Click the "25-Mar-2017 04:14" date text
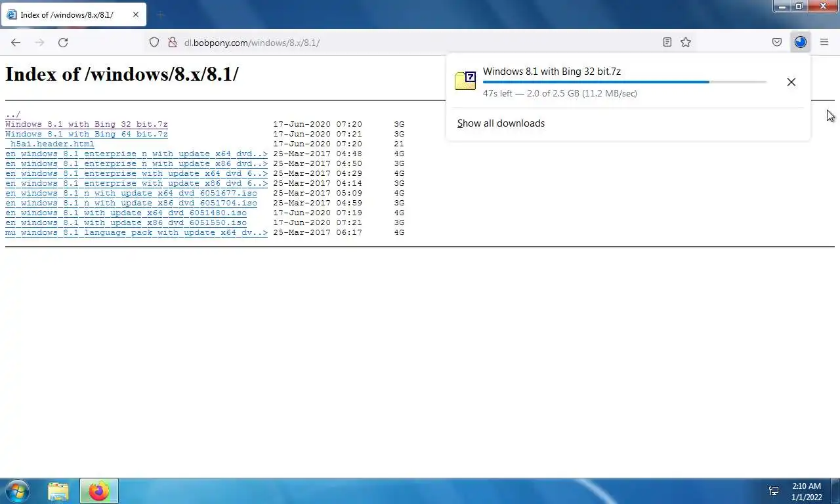This screenshot has width=840, height=504. (x=318, y=183)
